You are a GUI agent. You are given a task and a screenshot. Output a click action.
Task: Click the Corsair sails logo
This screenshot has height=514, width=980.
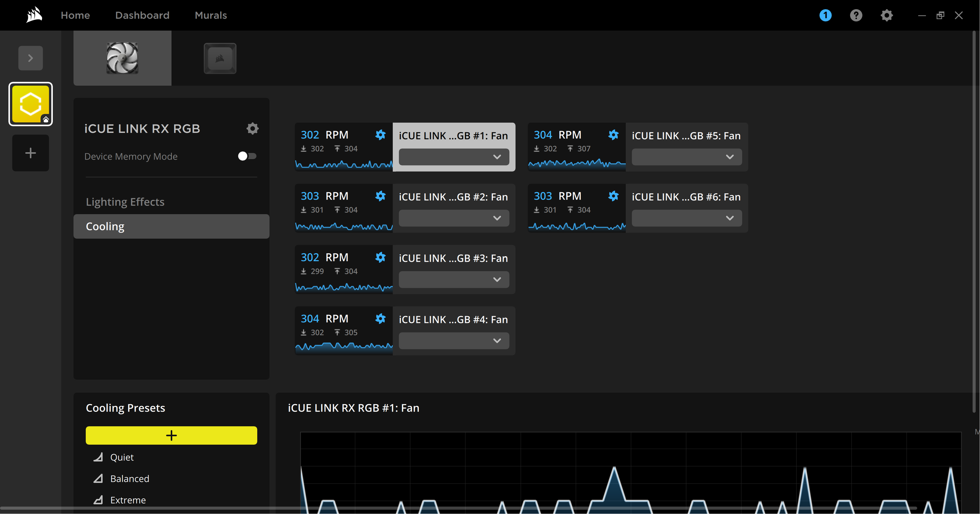[34, 15]
